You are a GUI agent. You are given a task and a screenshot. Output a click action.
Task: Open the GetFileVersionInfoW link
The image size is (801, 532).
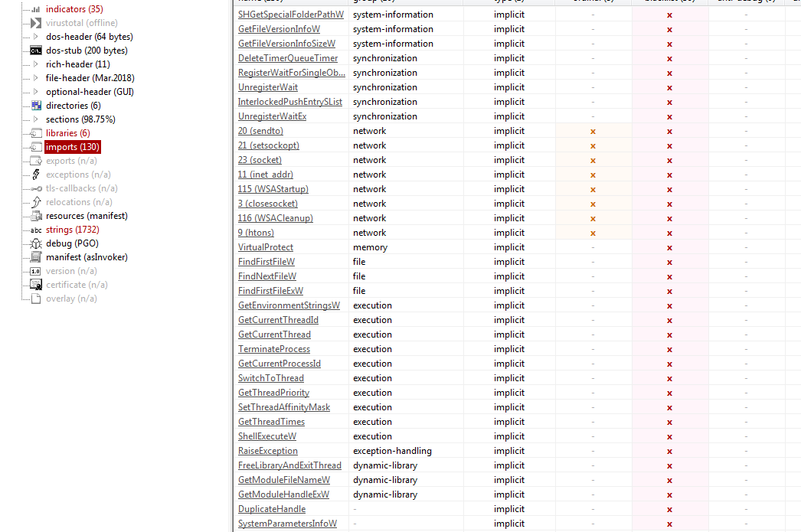click(279, 29)
